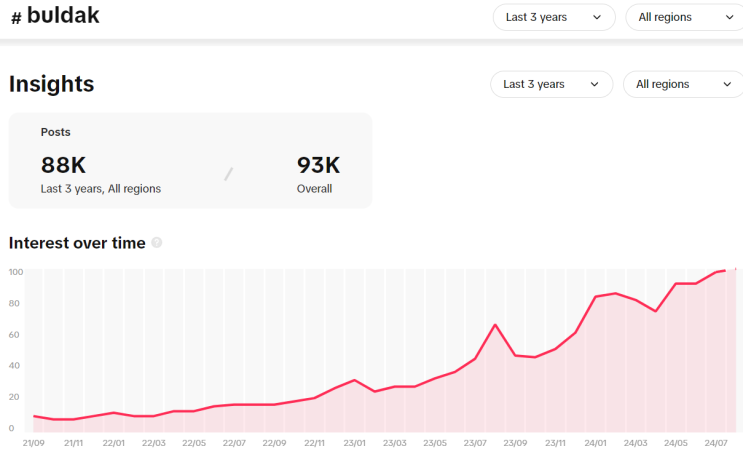Open the top header All regions dropdown
The width and height of the screenshot is (743, 454).
pos(685,17)
